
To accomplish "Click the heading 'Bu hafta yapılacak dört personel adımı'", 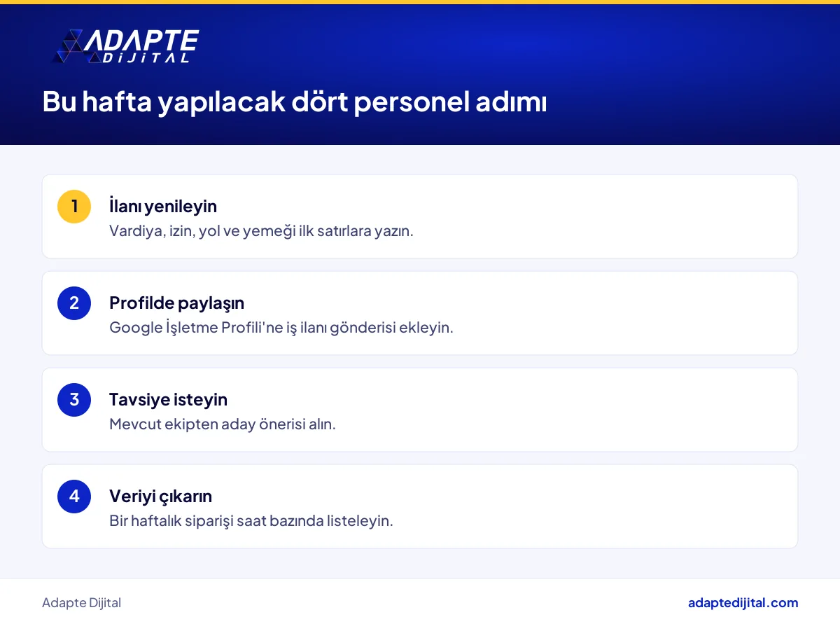I will (x=295, y=102).
